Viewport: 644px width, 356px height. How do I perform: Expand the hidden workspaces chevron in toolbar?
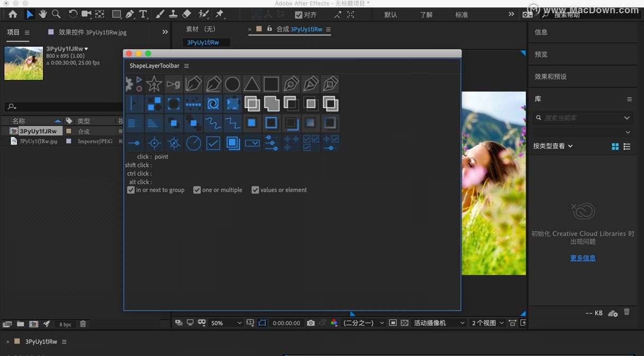(511, 14)
